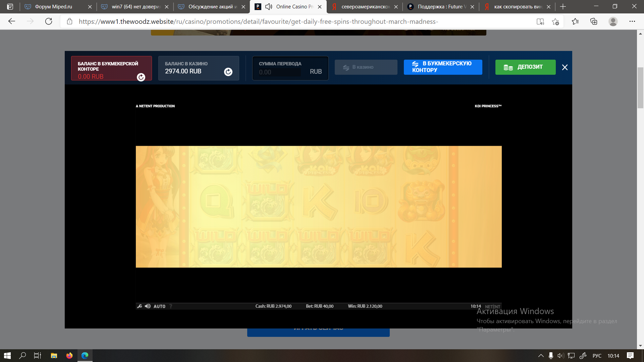Click the БАЛАНС В БУКМЕКЕРСКОЙ КОНТОРЕ label
Image resolution: width=644 pixels, height=362 pixels.
click(108, 66)
